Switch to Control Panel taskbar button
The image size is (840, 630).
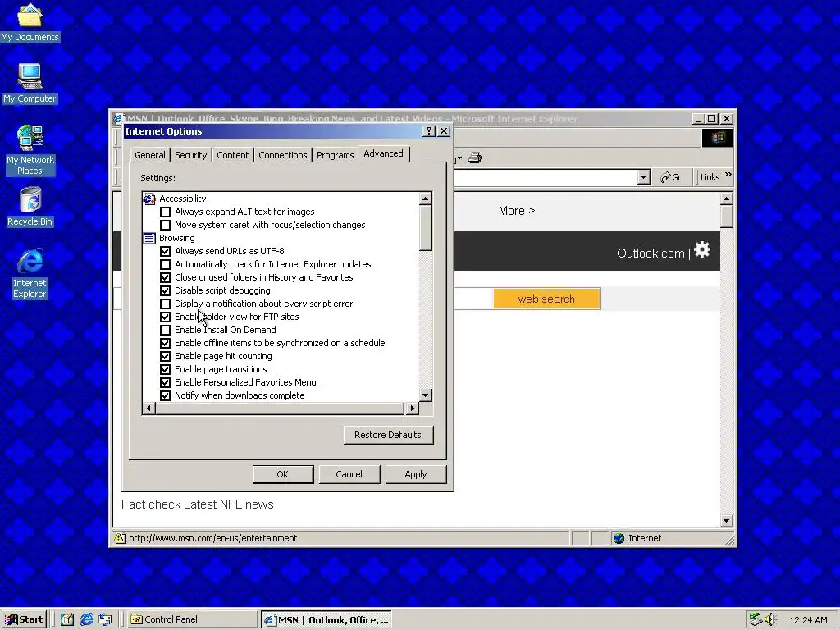point(192,619)
